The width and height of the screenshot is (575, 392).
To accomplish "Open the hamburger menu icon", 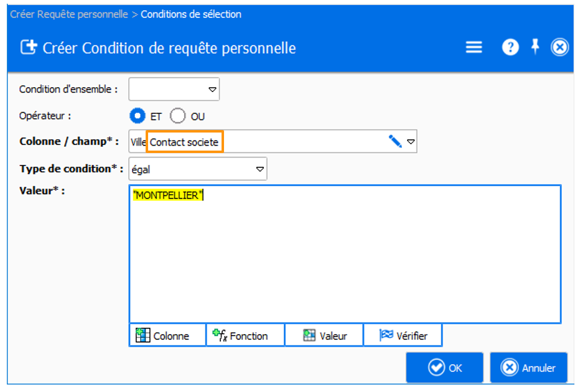I will [474, 48].
